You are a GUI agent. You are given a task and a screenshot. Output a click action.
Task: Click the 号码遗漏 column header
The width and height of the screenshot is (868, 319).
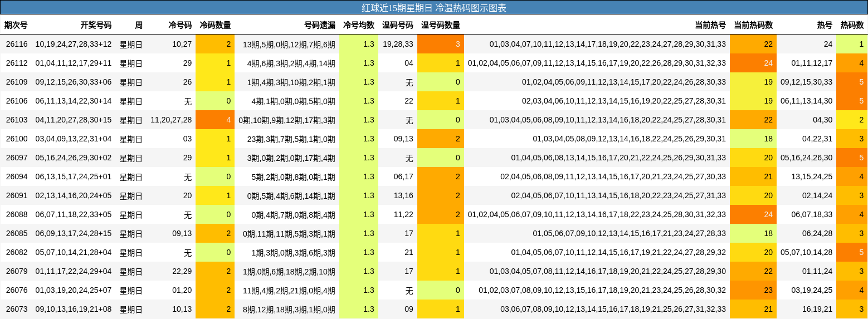[x=320, y=25]
